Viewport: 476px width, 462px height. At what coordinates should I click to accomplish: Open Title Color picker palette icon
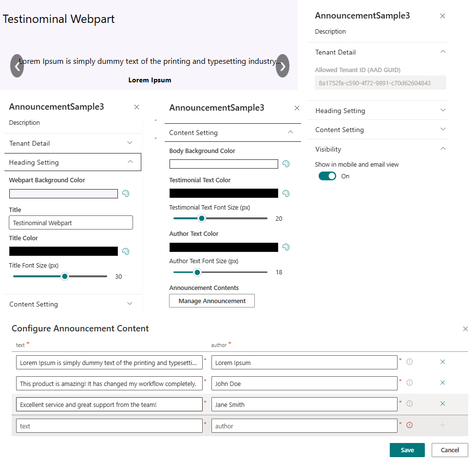click(126, 251)
